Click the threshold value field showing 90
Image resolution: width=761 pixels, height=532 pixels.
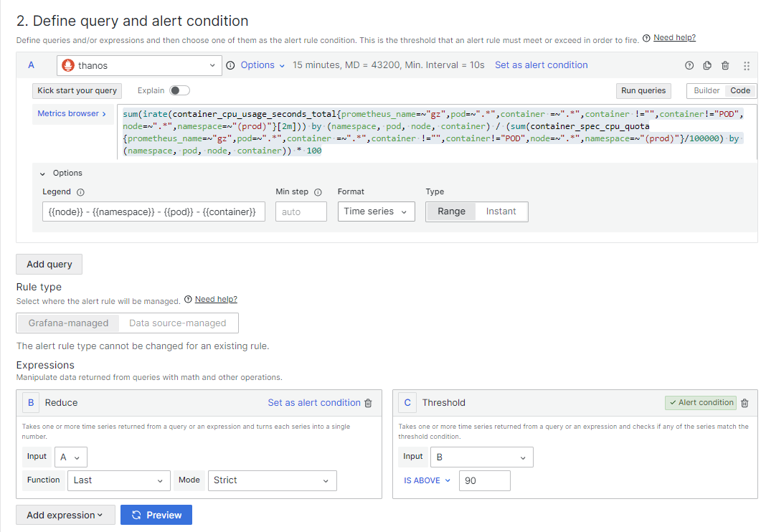[x=484, y=480]
